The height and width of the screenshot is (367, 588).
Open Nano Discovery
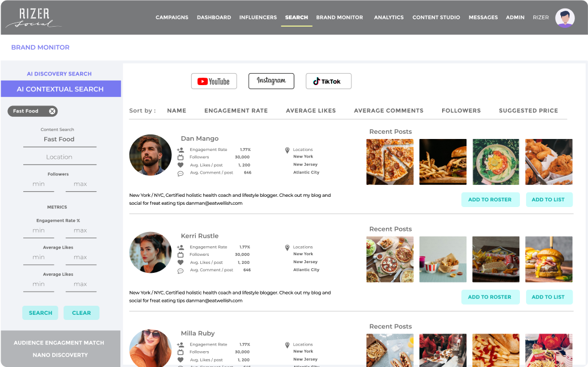[x=60, y=355]
